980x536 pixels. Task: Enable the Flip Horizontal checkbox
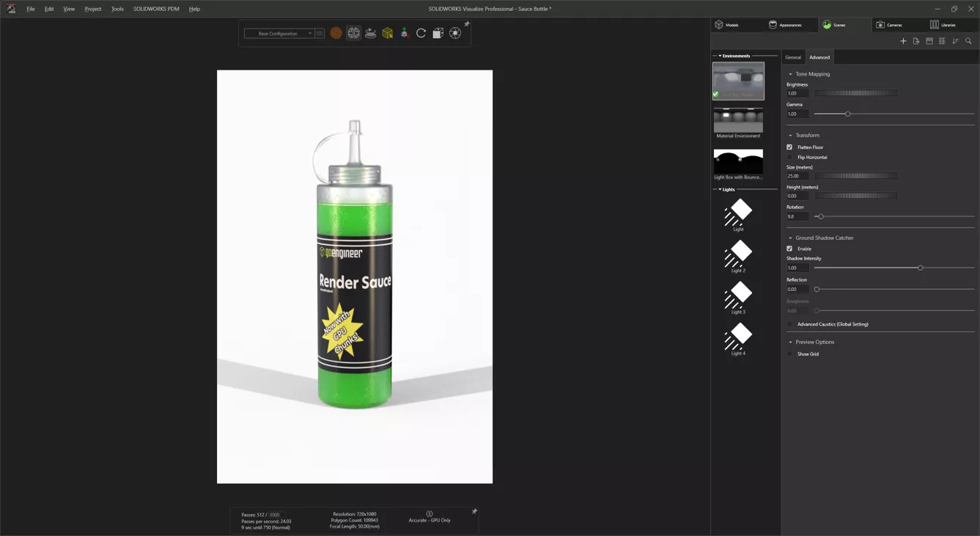(x=789, y=157)
